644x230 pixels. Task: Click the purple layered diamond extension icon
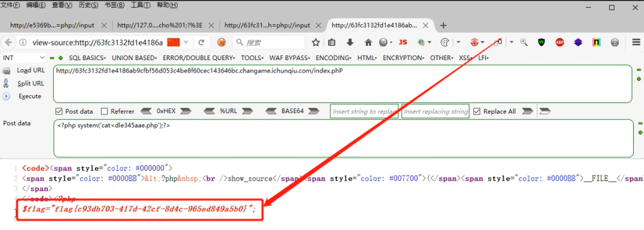(578, 42)
